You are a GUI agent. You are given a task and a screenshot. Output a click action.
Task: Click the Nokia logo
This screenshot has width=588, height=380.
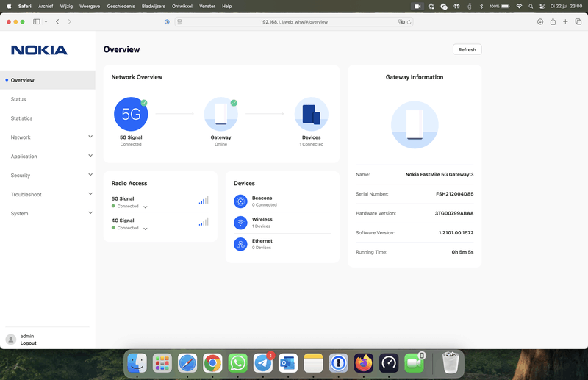pos(39,50)
